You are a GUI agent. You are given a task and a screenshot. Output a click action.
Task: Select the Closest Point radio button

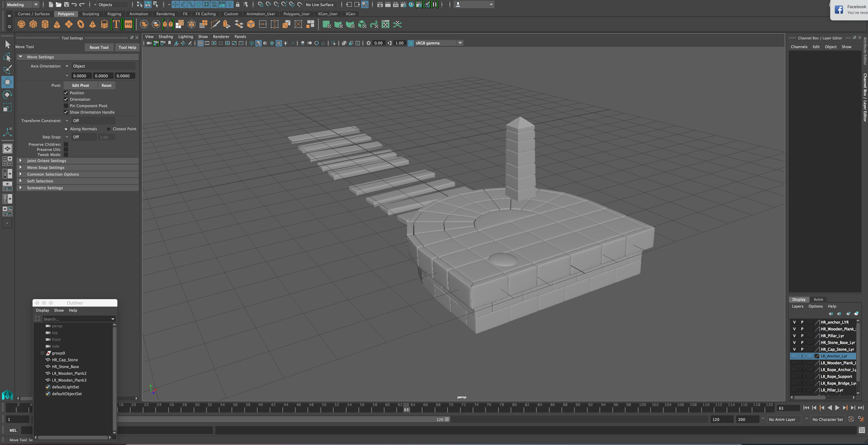[x=108, y=129]
